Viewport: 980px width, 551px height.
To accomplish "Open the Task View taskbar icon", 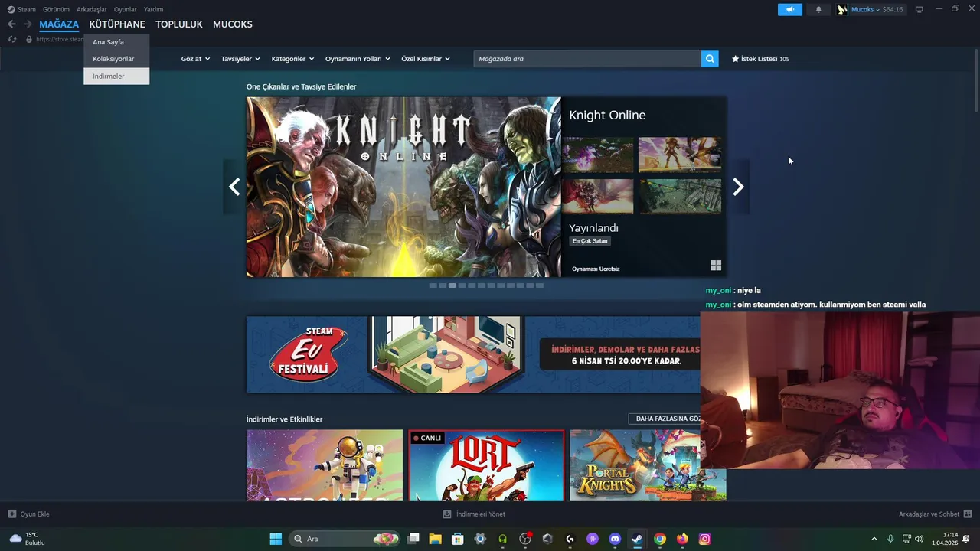I will (413, 539).
